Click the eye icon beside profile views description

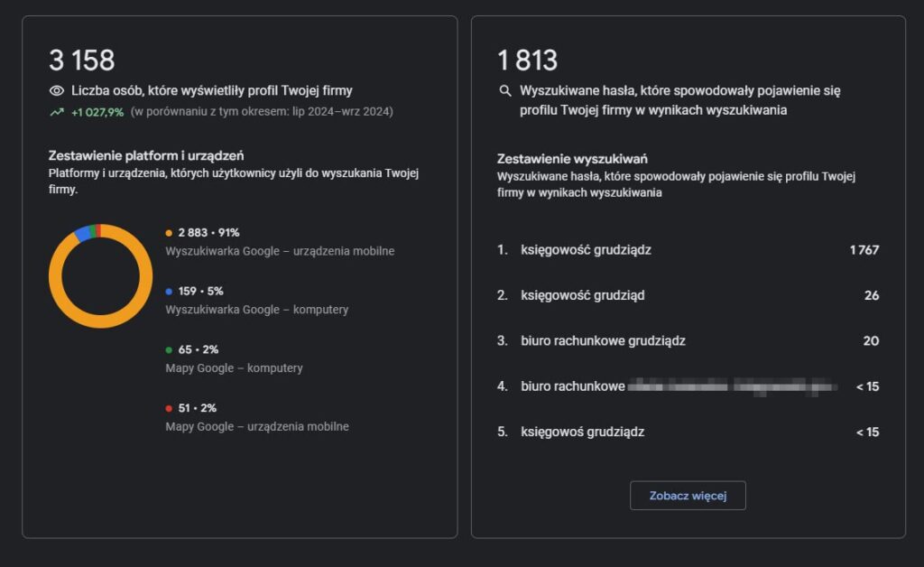tap(56, 90)
